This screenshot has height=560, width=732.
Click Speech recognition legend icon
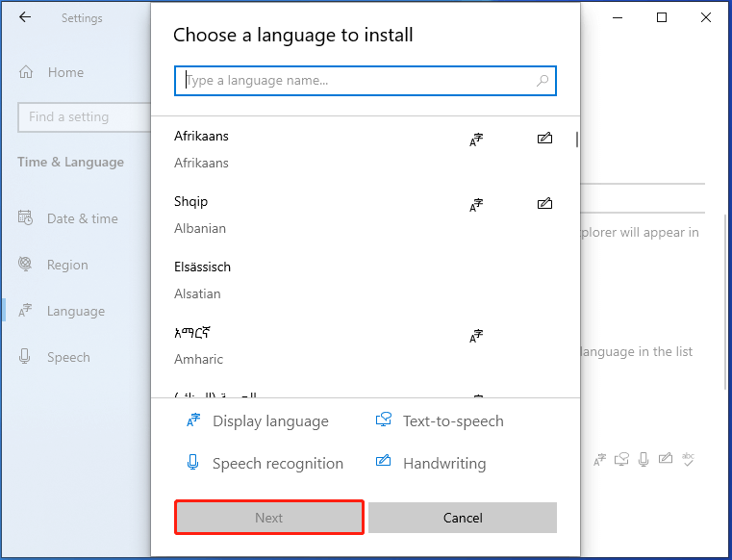[x=192, y=463]
